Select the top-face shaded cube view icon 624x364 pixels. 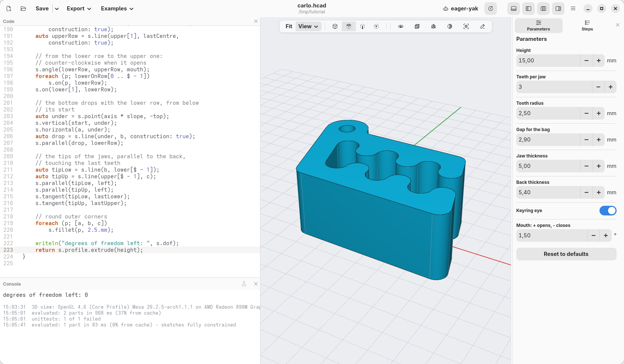coord(349,26)
